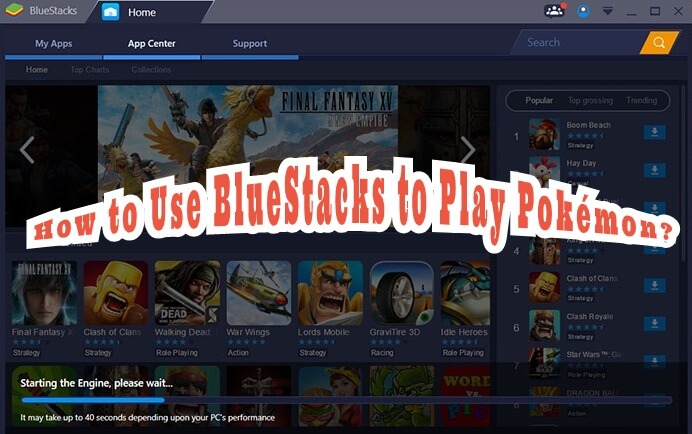The image size is (692, 434).
Task: Click 'Role Playing' under Idle Heroes
Action: pos(463,353)
